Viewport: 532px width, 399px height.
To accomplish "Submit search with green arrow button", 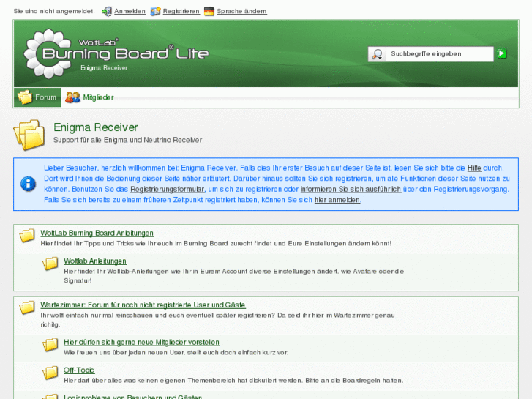I will pos(502,53).
